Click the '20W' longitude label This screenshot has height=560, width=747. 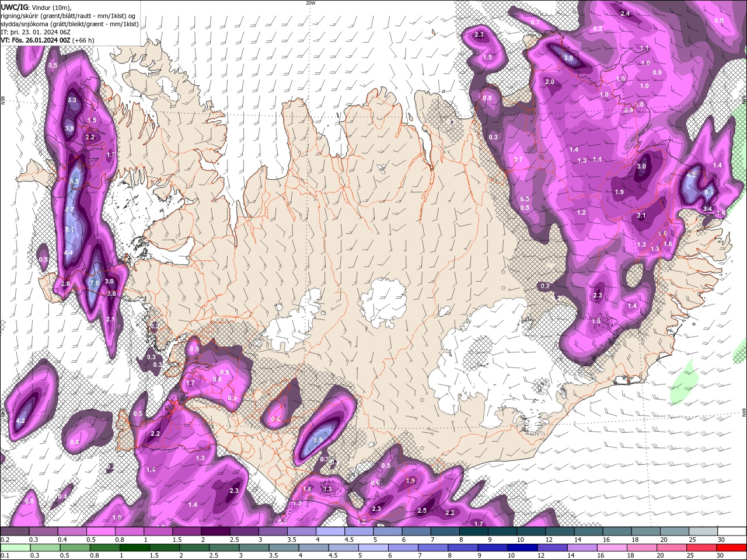tap(310, 3)
